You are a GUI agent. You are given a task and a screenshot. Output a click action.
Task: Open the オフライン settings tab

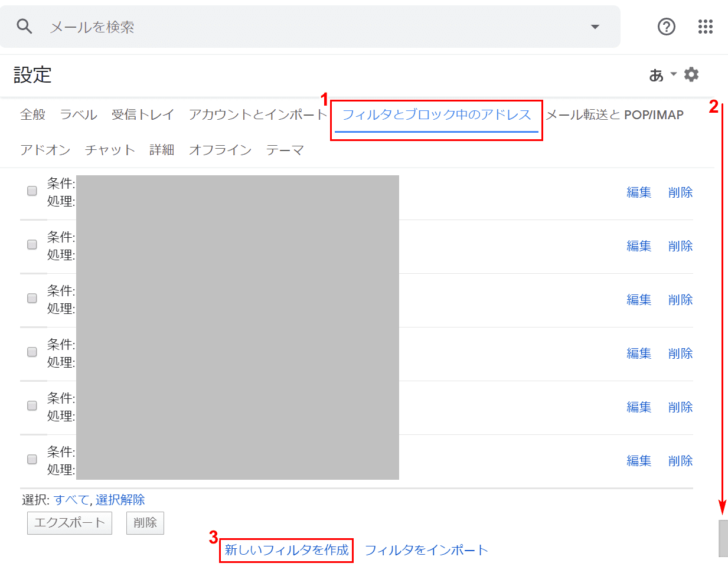(220, 150)
